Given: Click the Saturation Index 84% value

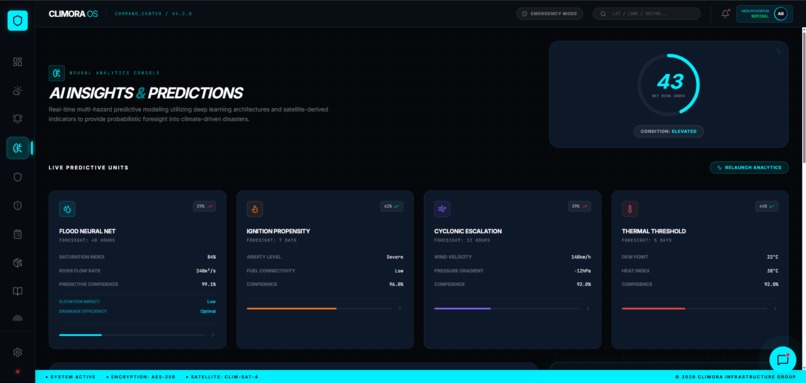Looking at the screenshot, I should pos(211,257).
